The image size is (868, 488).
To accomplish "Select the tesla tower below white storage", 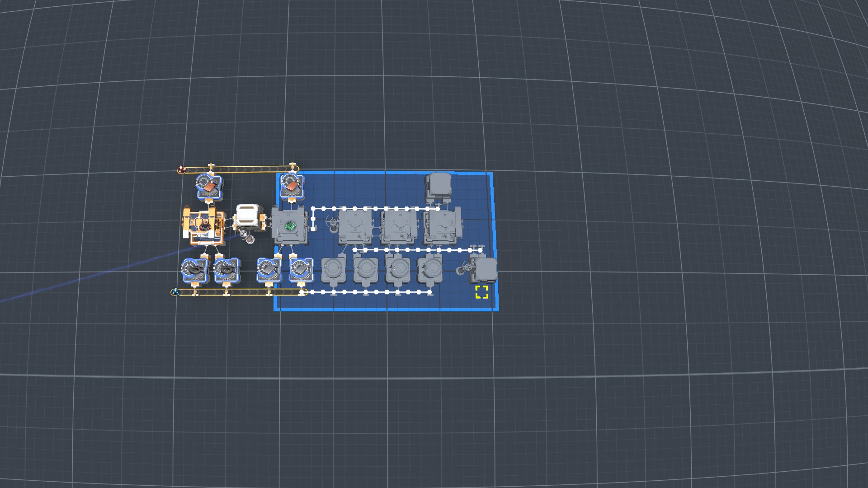I will click(246, 235).
